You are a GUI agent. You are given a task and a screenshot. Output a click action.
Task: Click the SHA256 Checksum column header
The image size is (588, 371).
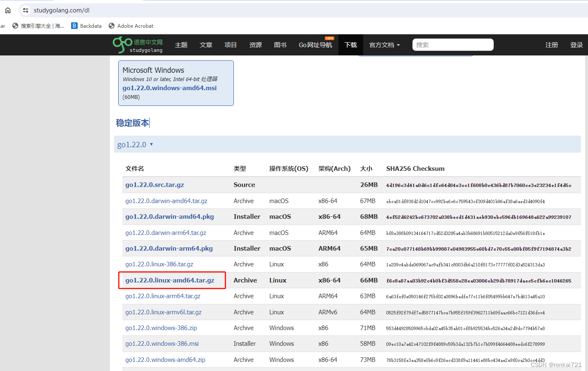415,168
